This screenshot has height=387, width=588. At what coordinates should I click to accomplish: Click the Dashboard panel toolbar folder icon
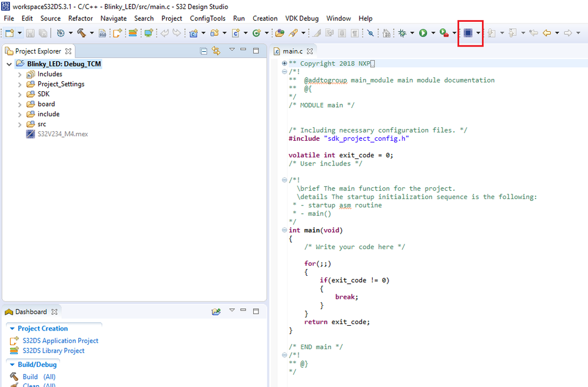click(x=216, y=312)
